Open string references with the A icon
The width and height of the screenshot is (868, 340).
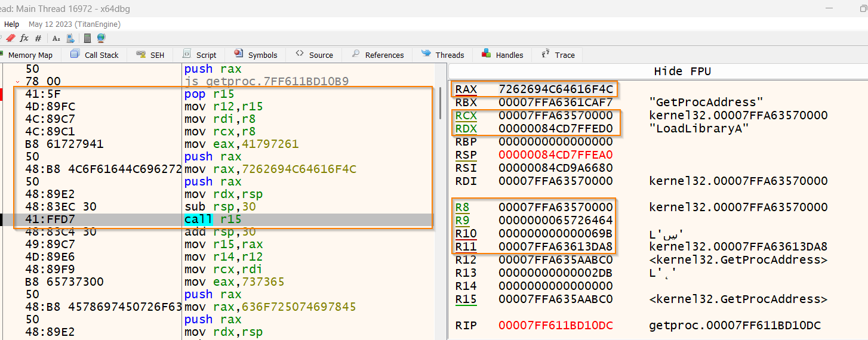57,38
